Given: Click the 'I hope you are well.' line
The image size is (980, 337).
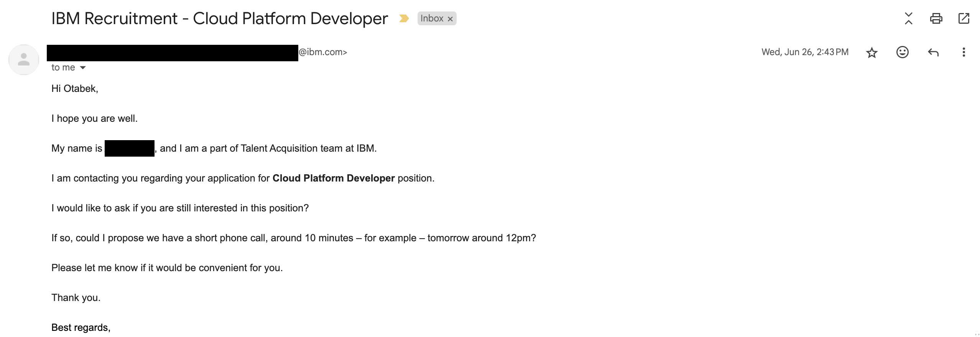Looking at the screenshot, I should [94, 119].
